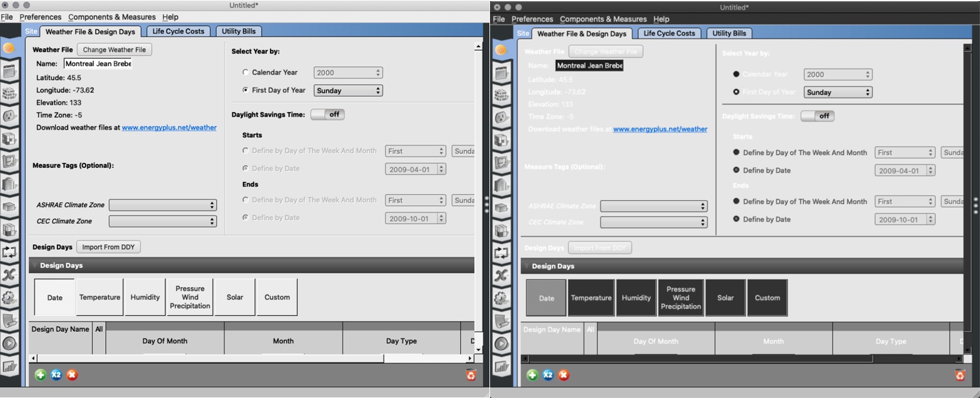Open Output Variables icon in light window
The width and height of the screenshot is (980, 398).
pyautogui.click(x=9, y=275)
